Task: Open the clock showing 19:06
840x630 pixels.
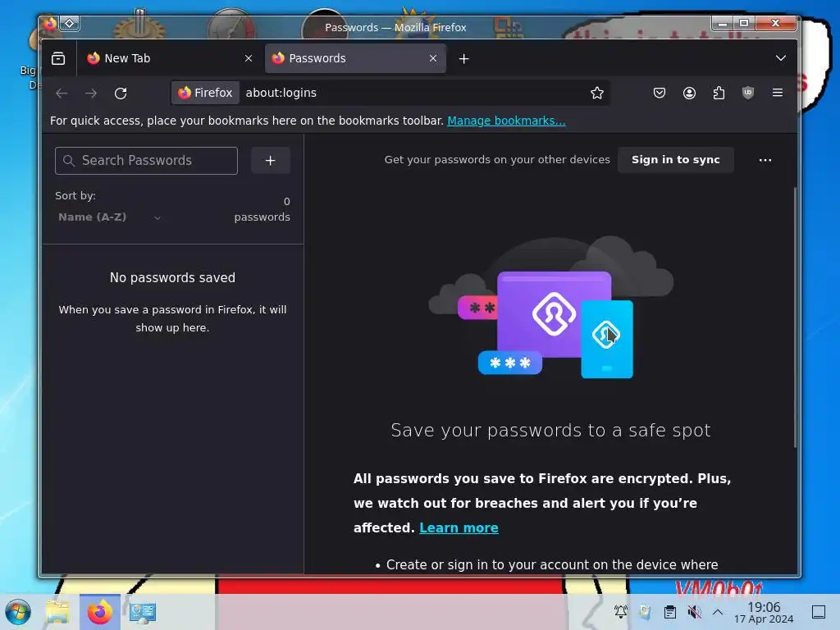Action: (x=764, y=612)
